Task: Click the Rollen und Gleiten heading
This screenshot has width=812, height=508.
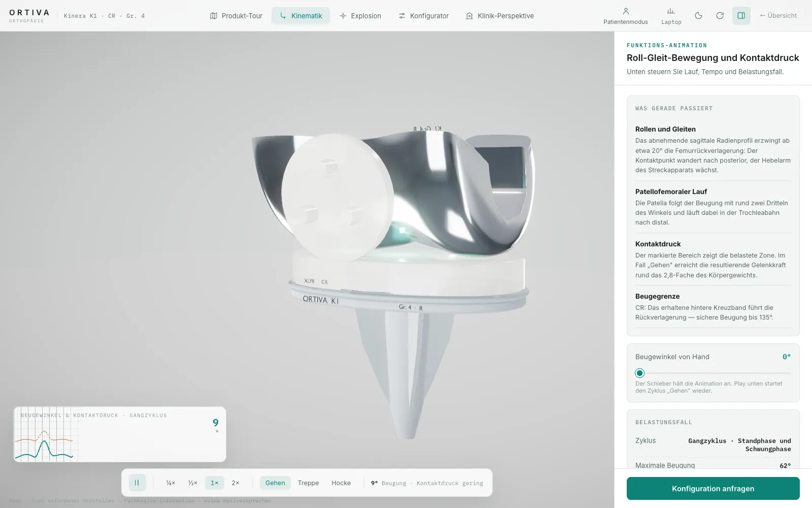Action: coord(665,129)
